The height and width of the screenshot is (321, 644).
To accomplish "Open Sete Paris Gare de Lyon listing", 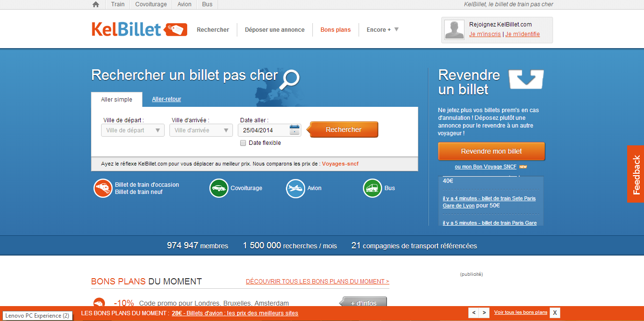I will click(489, 202).
